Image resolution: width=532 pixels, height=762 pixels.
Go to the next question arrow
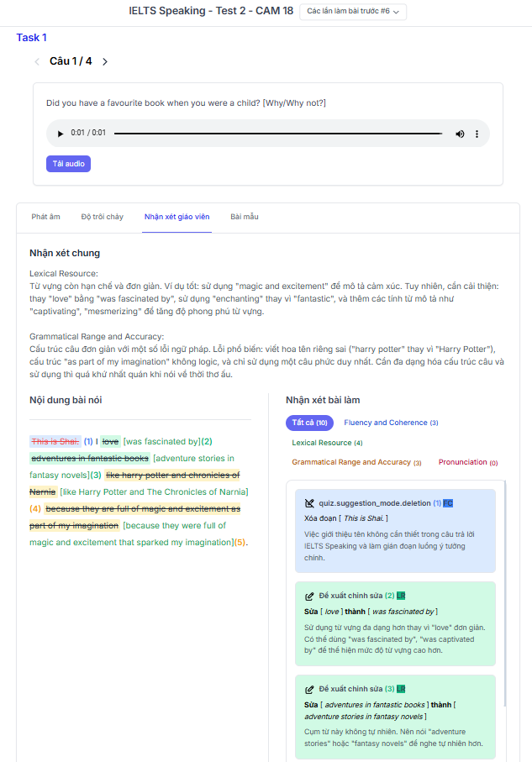tap(105, 61)
